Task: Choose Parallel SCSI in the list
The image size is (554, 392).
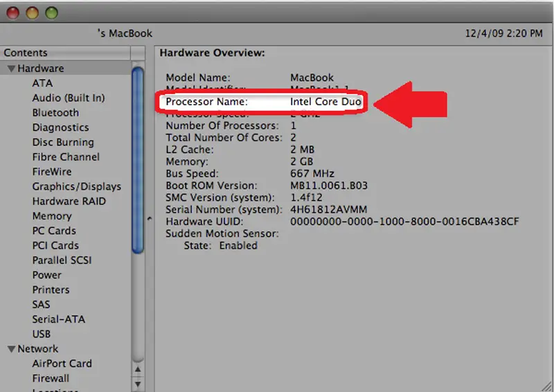Action: click(x=62, y=260)
